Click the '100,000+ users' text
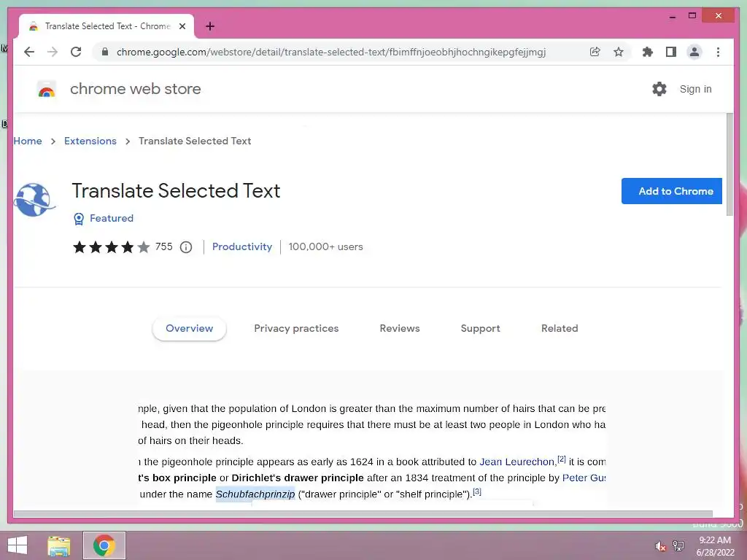This screenshot has width=747, height=560. [x=325, y=246]
